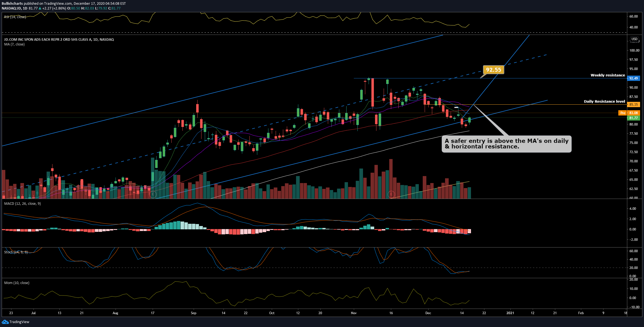Image resolution: width=644 pixels, height=327 pixels.
Task: Click the 4.00 MACD scale label
Action: click(633, 209)
